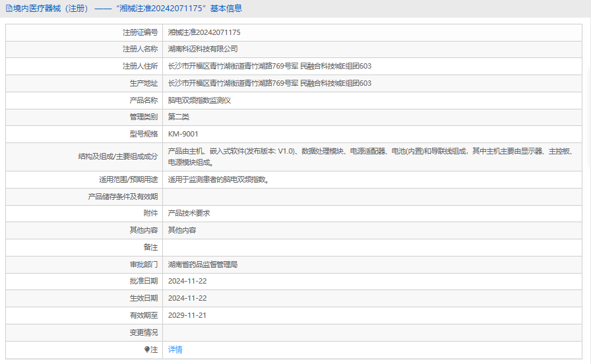
Task: Click the 批准日期 label
Action: coord(144,281)
